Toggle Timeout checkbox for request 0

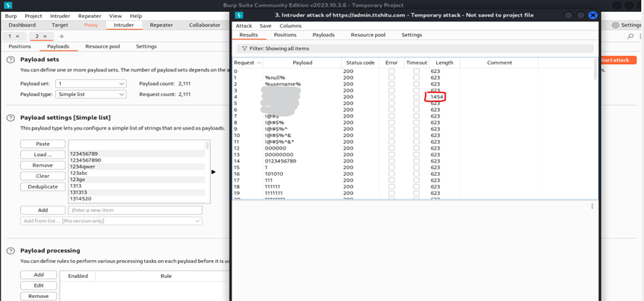click(416, 71)
